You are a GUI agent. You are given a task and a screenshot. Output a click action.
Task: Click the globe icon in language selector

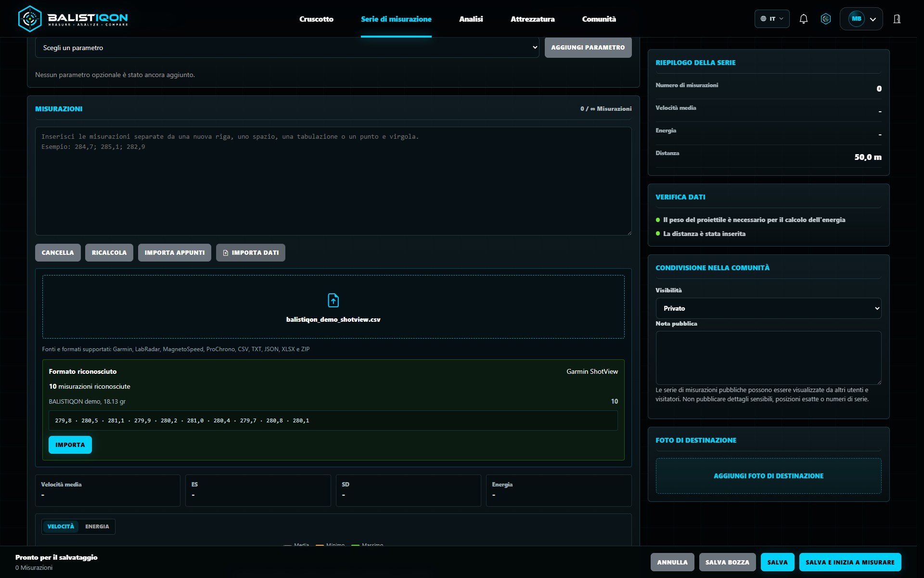763,19
